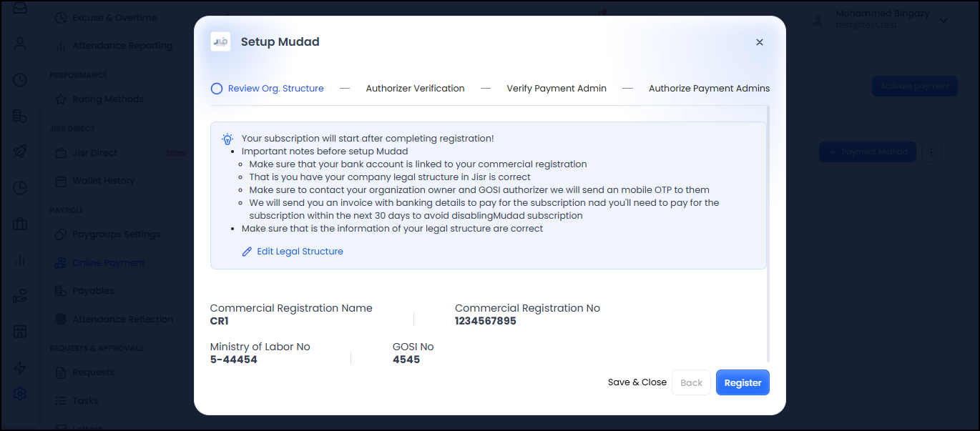Switch to the Verify Payment Admin step
980x431 pixels.
[x=557, y=89]
